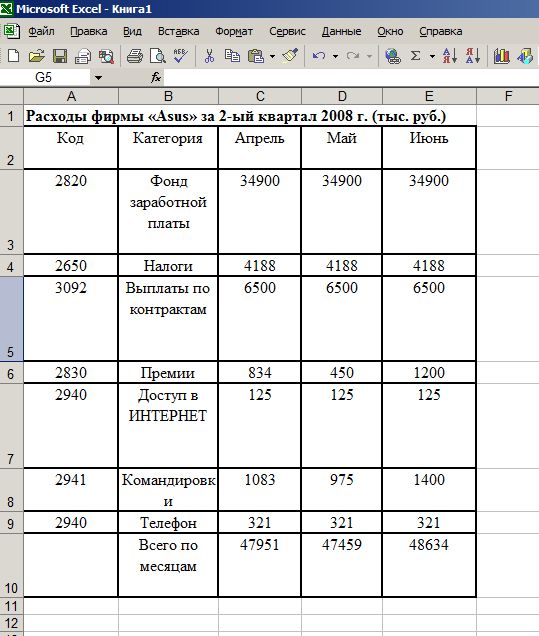Screen dimensions: 539x636
Task: Open a file with the folder icon
Action: [x=37, y=56]
